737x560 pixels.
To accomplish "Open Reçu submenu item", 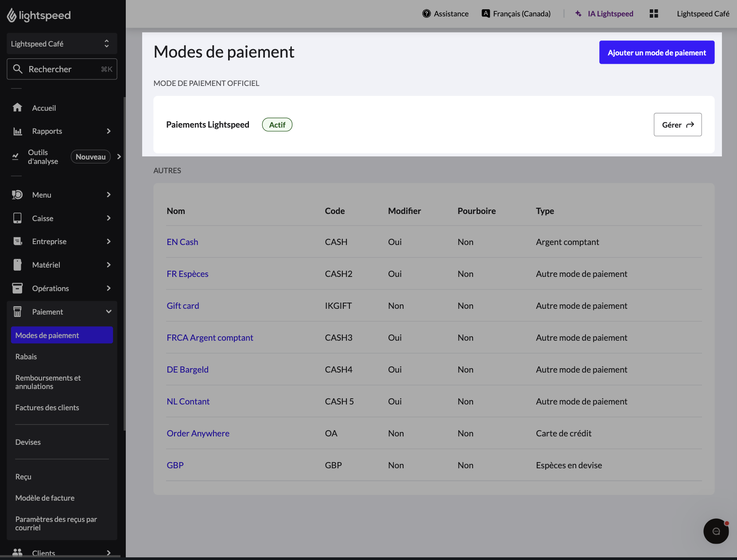I will 23,477.
